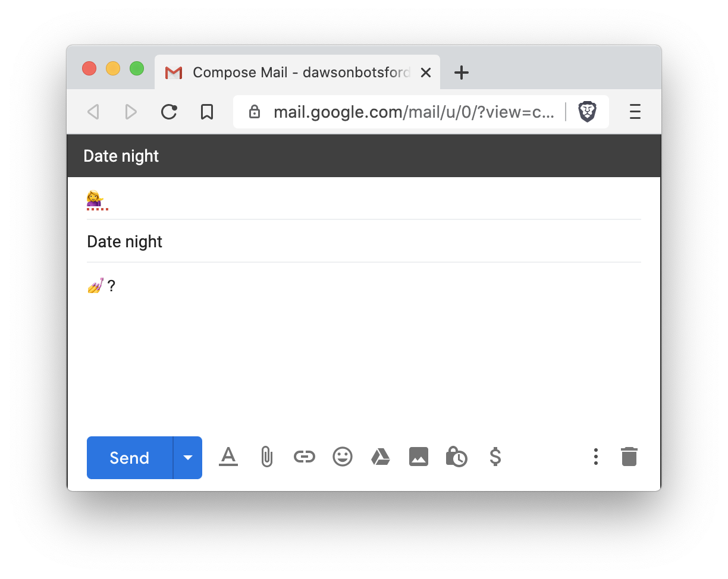The image size is (728, 579).
Task: Enable confidential mode for this email
Action: pos(457,457)
